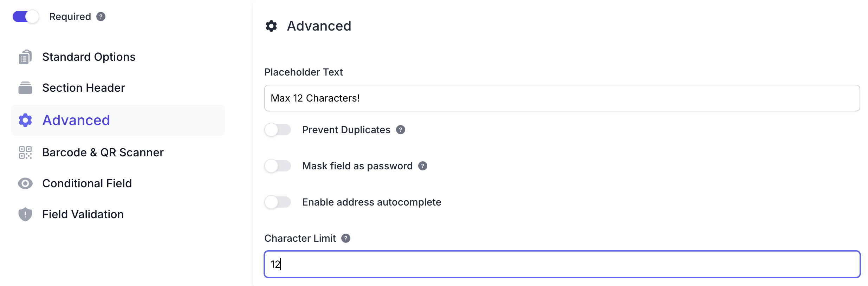This screenshot has height=286, width=868.
Task: Open the Standard Options section
Action: point(89,57)
